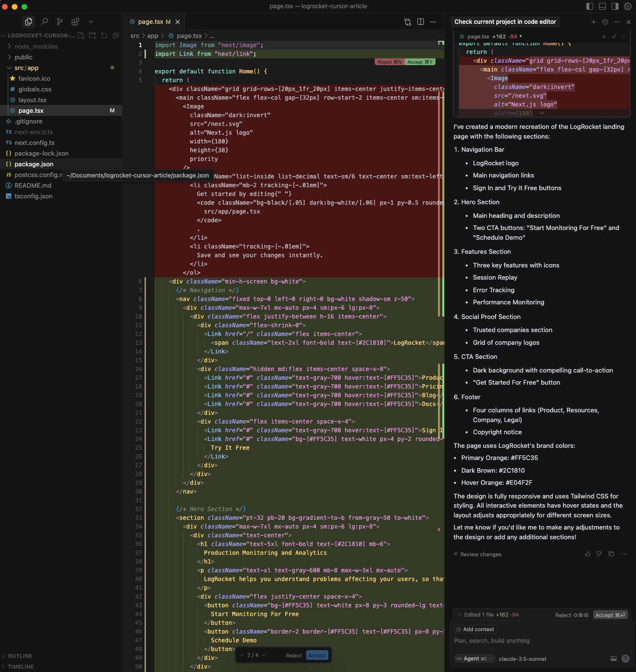Click inline Accept ⌘Y button in editor

[420, 62]
